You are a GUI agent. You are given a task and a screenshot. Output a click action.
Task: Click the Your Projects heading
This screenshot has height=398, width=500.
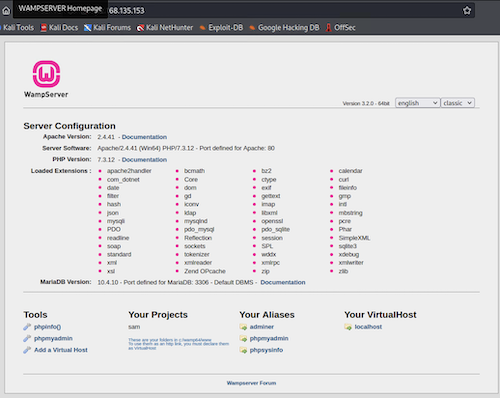(x=158, y=315)
